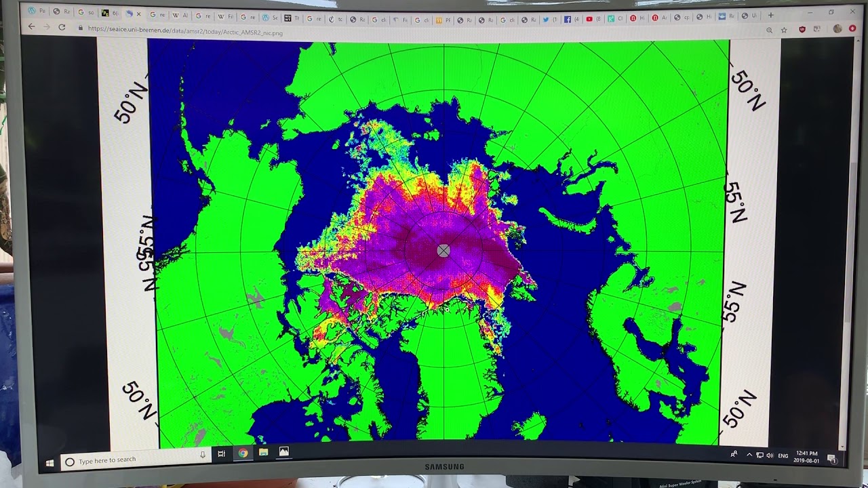868x488 pixels.
Task: Switch to the red-icon "Hi" tab
Action: click(637, 18)
